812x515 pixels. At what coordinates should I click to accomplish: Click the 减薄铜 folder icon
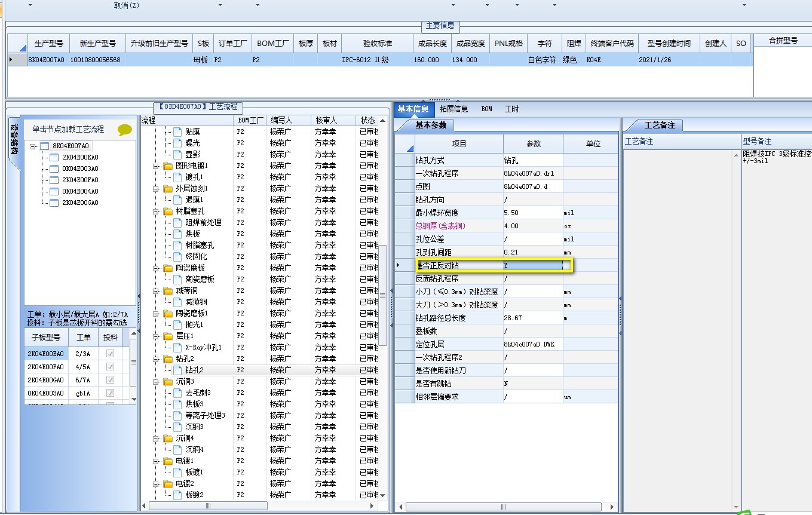coord(168,290)
